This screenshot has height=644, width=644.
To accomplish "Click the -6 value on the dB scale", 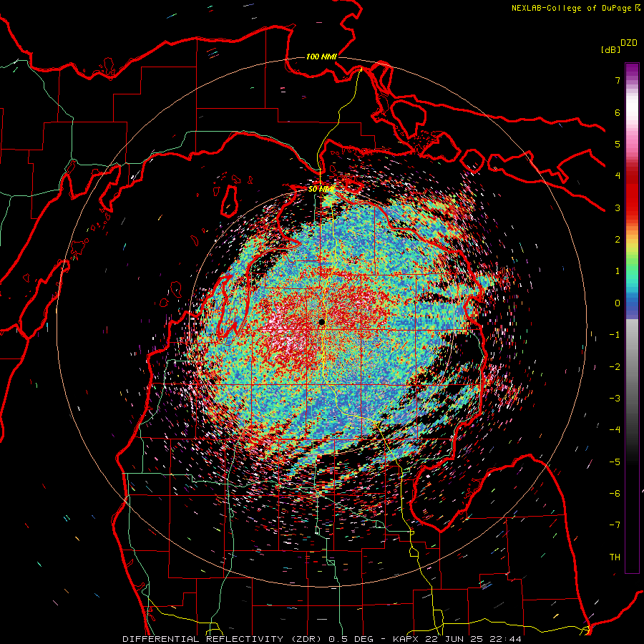I will tap(615, 494).
